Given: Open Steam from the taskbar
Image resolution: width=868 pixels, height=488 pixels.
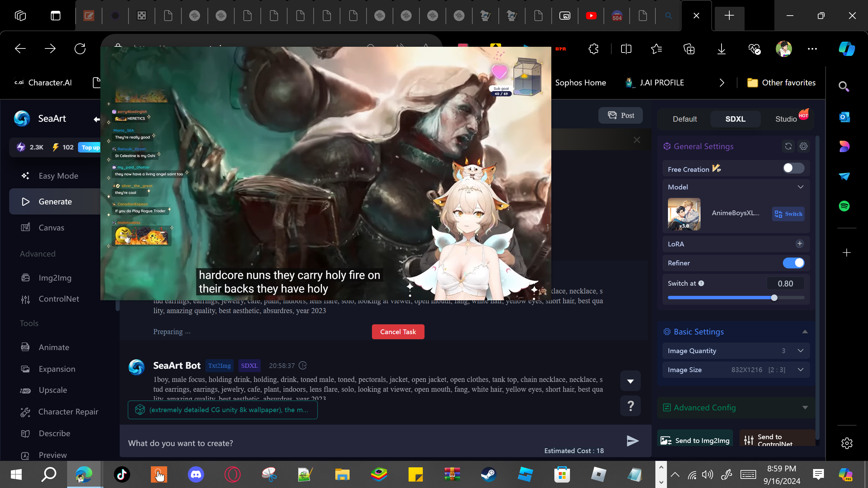Looking at the screenshot, I should (x=489, y=474).
